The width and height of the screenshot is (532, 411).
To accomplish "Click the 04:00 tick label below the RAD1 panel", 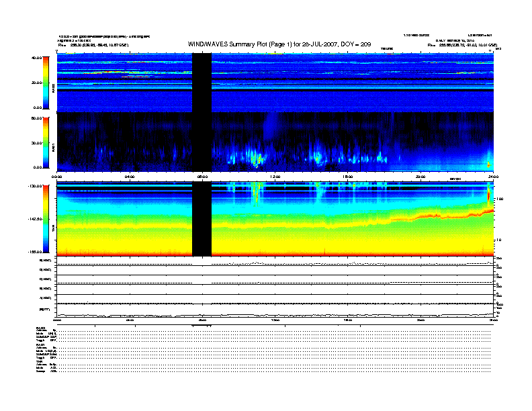I will (130, 177).
